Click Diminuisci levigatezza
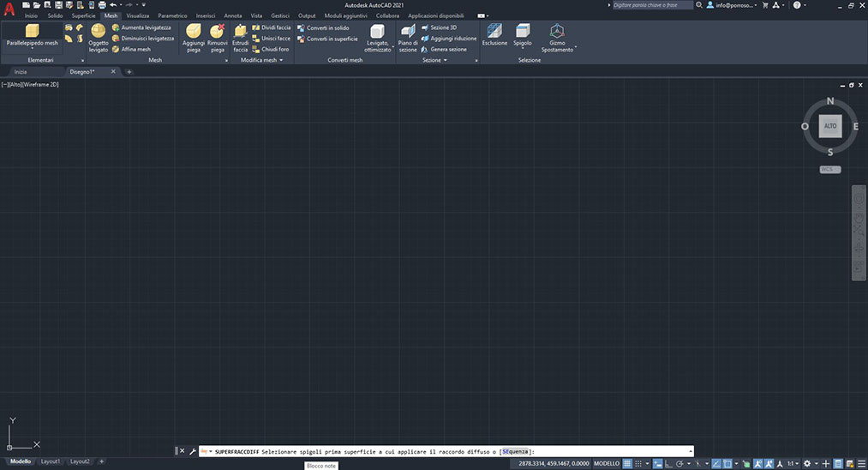This screenshot has width=868, height=470. point(143,39)
